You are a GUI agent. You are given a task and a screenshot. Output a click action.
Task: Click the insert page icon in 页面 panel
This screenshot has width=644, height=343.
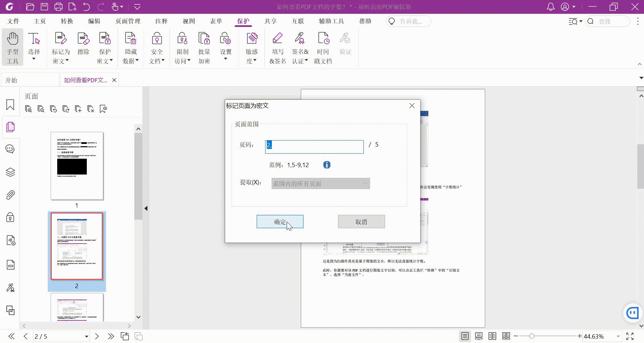(78, 109)
